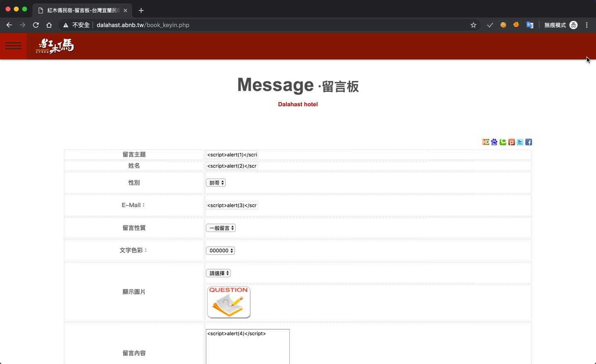Screen dimensions: 596x364
Task: Click the 留言內容 row label
Action: pyautogui.click(x=134, y=353)
